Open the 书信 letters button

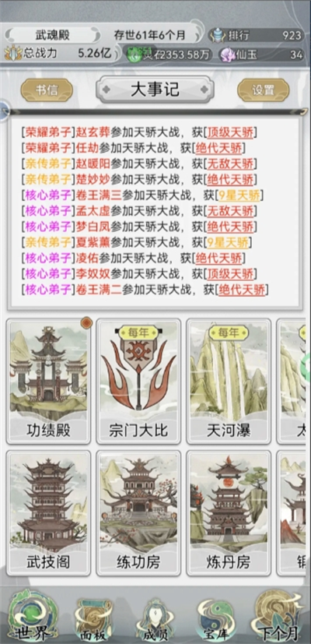pyautogui.click(x=47, y=90)
